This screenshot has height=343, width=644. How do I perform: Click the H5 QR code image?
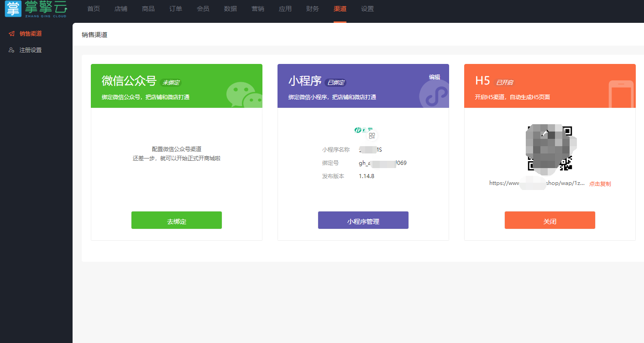click(550, 148)
